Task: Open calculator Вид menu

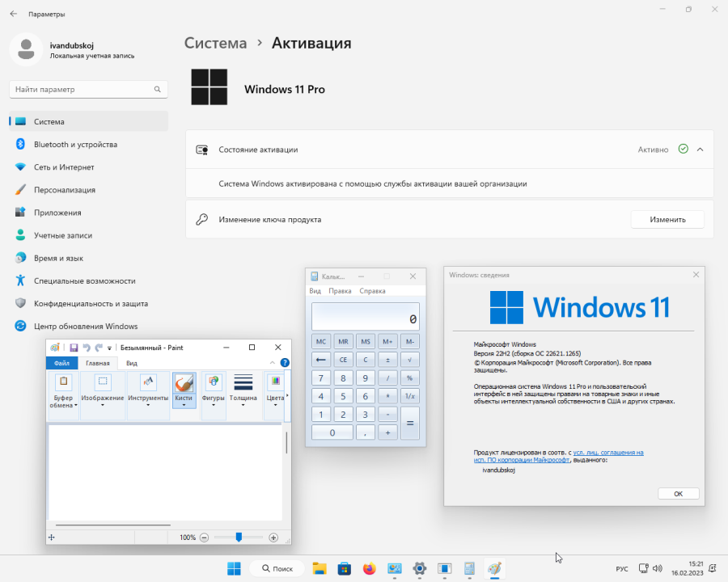Action: click(x=315, y=291)
